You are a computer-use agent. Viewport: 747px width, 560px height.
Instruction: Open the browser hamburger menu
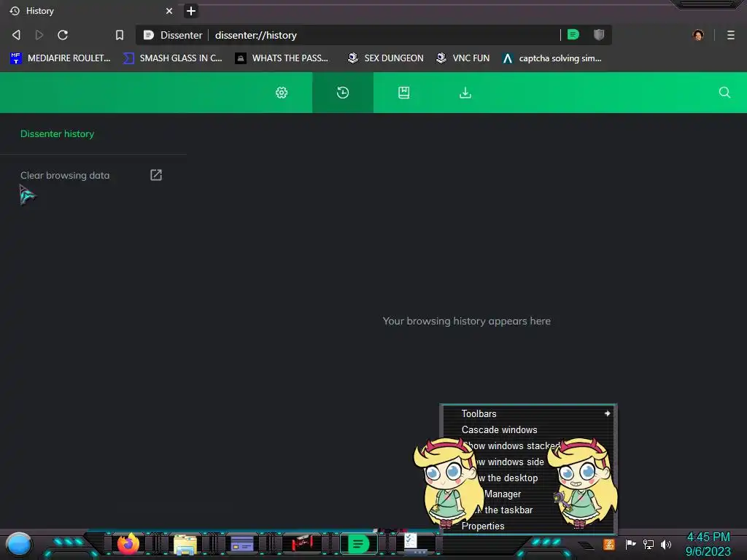click(x=731, y=35)
